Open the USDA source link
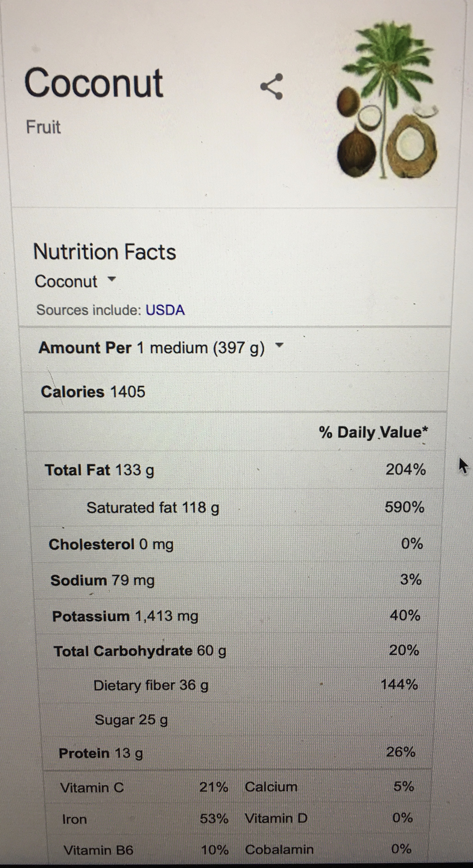This screenshot has width=473, height=868. coord(165,310)
